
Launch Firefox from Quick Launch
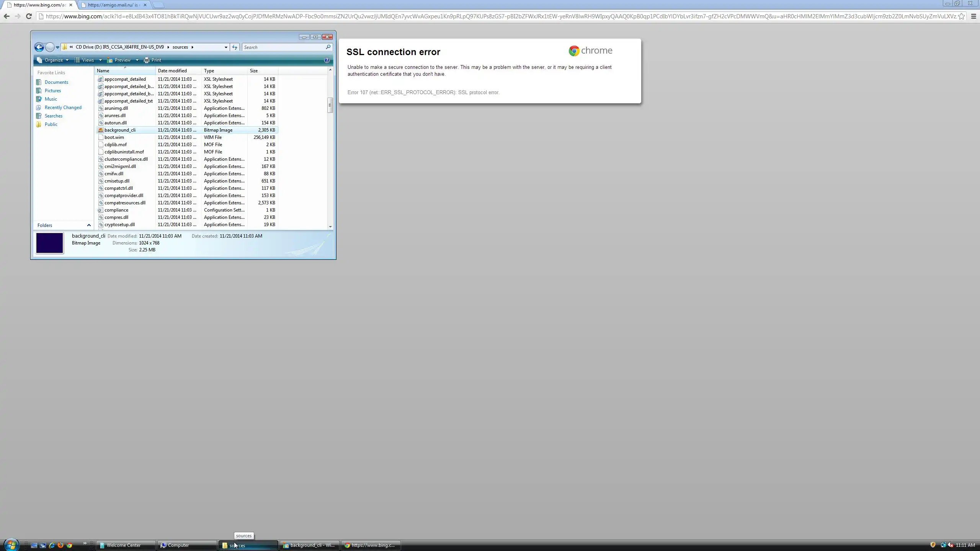(x=60, y=545)
